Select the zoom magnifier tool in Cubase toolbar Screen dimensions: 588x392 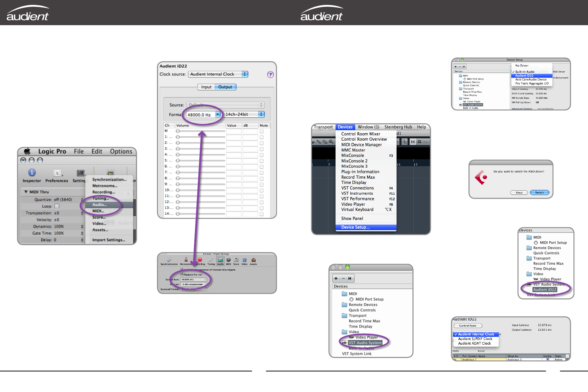click(x=331, y=142)
